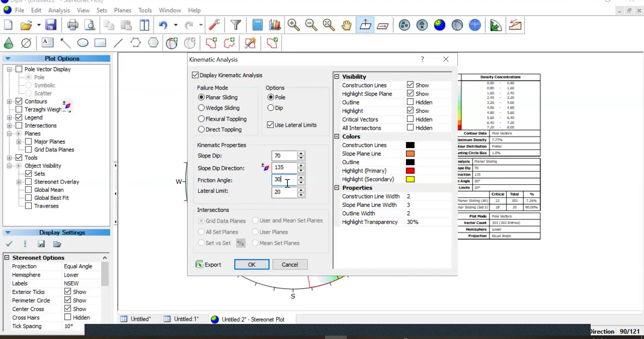The height and width of the screenshot is (339, 644).
Task: Toggle Use Lateral Limits checkbox
Action: coord(270,125)
